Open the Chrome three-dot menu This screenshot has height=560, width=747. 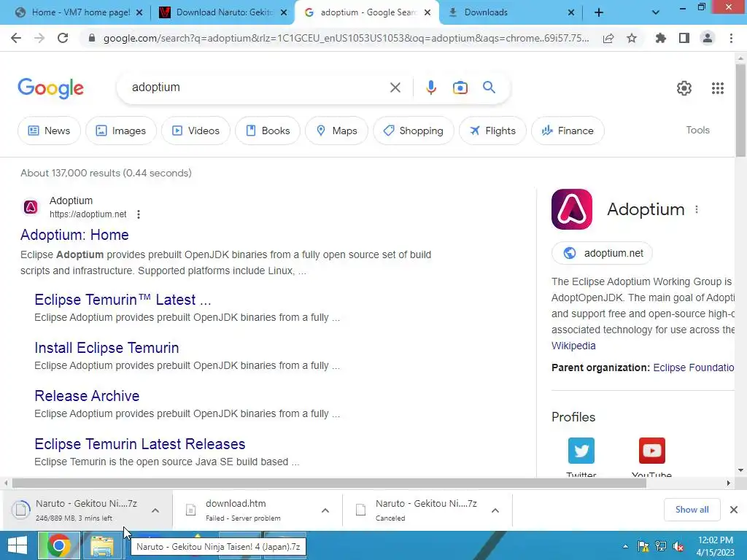click(731, 38)
